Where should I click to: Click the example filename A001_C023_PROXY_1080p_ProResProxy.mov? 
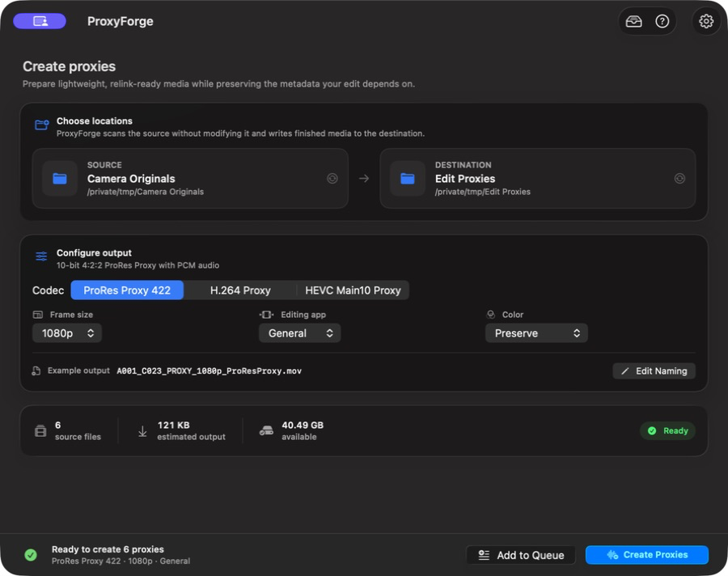pyautogui.click(x=209, y=371)
